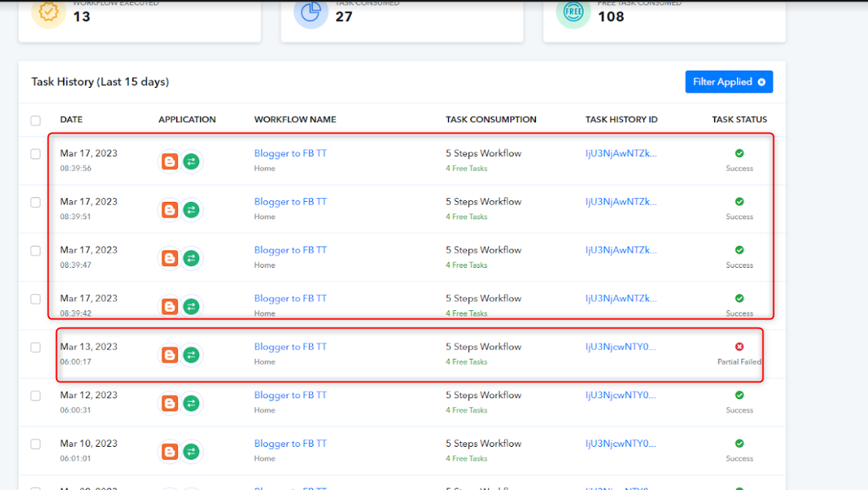Click the TASK CONSUMPTION column header
The image size is (868, 490).
(491, 120)
